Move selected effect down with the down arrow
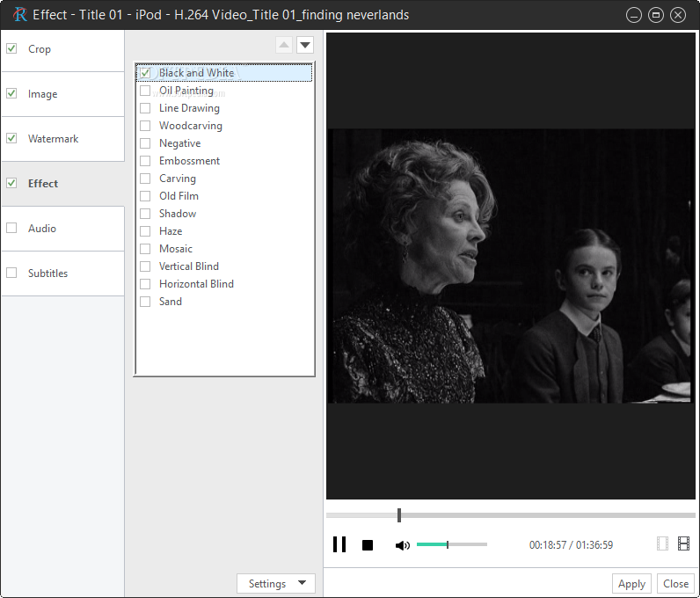Viewport: 700px width, 598px height. 305,45
